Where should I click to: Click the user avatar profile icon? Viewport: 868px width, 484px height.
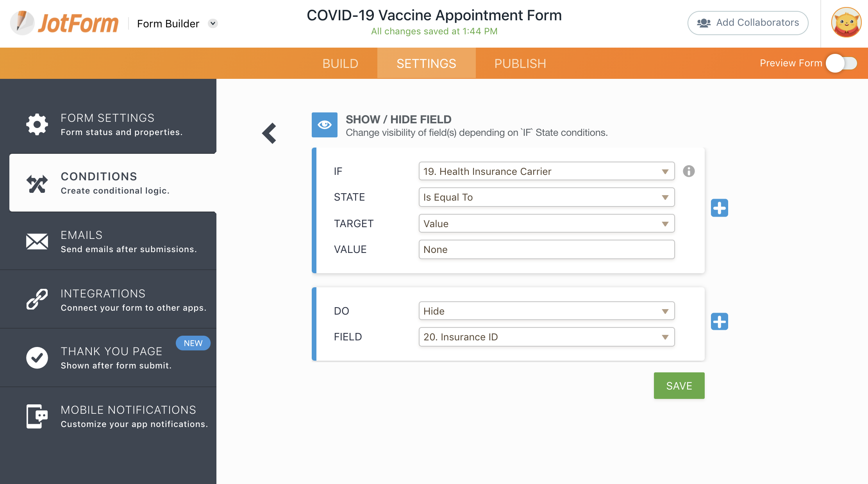point(846,23)
